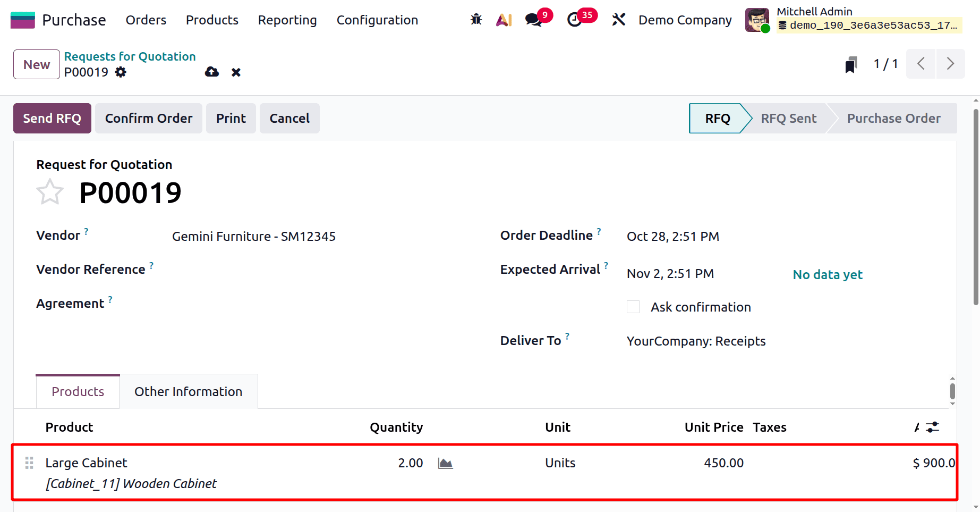Open the optional columns selector on the table
980x512 pixels.
[933, 427]
